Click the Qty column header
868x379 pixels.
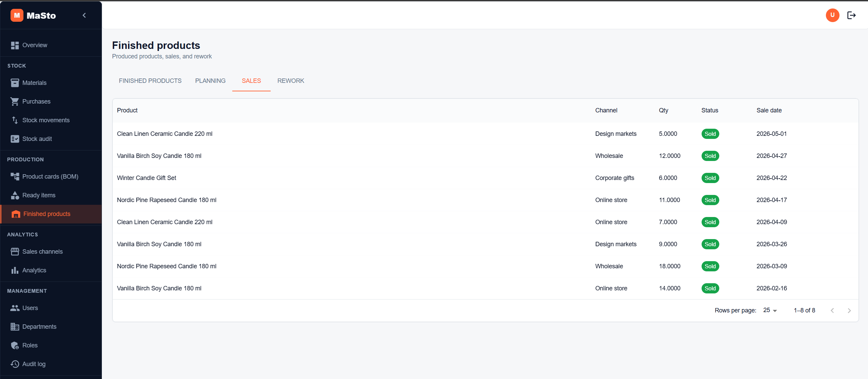click(664, 110)
